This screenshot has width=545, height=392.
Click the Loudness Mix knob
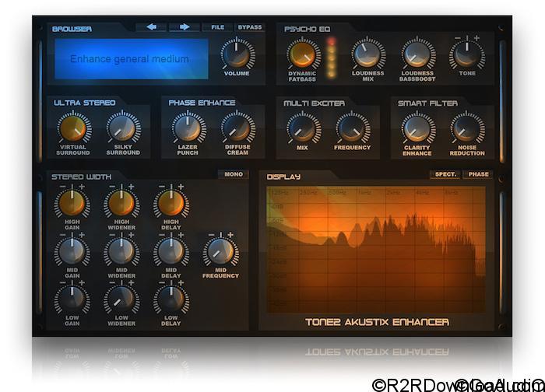coord(367,54)
